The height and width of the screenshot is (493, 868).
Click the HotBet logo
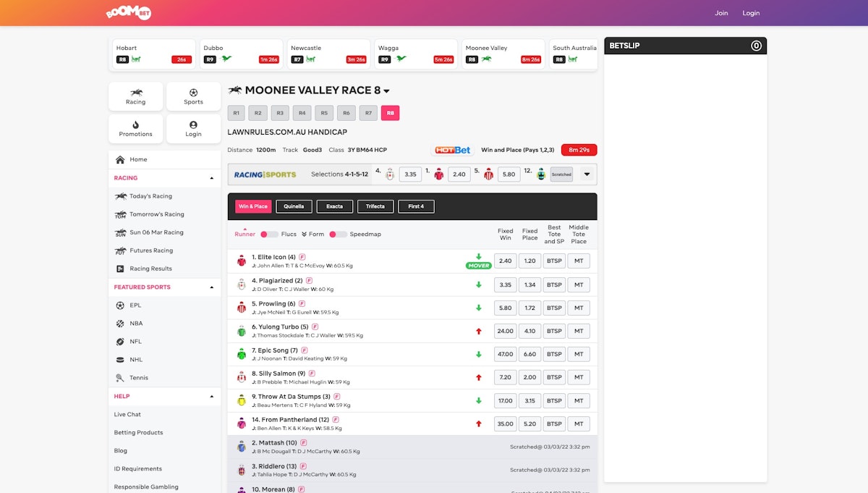coord(453,150)
